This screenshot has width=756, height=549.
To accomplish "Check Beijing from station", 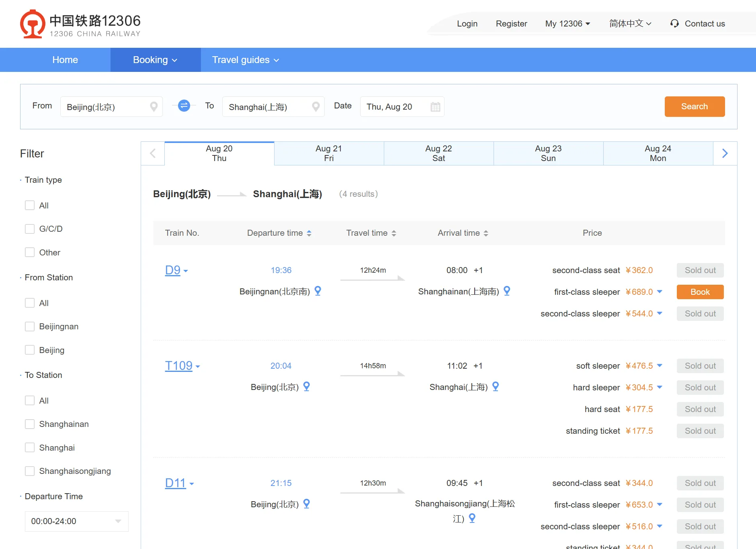I will [x=30, y=350].
